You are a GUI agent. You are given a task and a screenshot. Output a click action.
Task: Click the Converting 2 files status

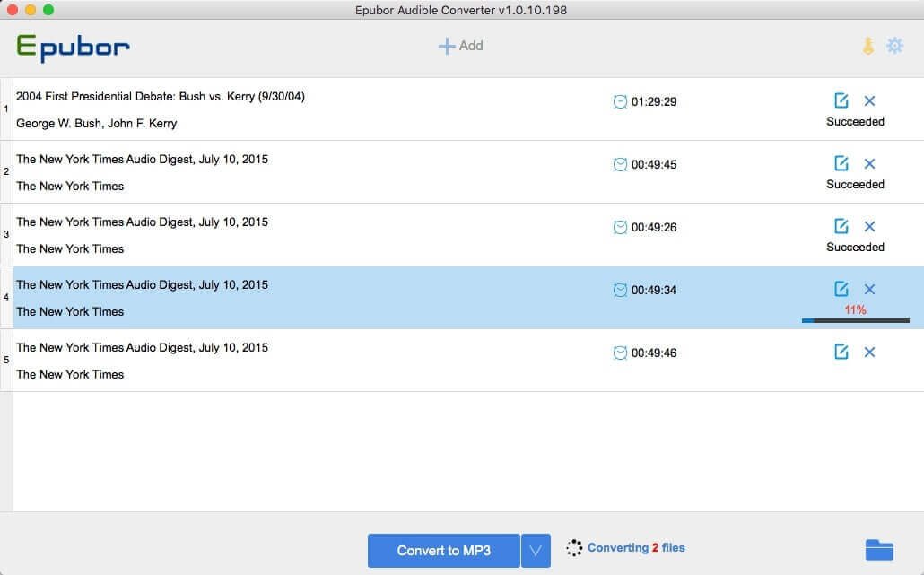[636, 548]
